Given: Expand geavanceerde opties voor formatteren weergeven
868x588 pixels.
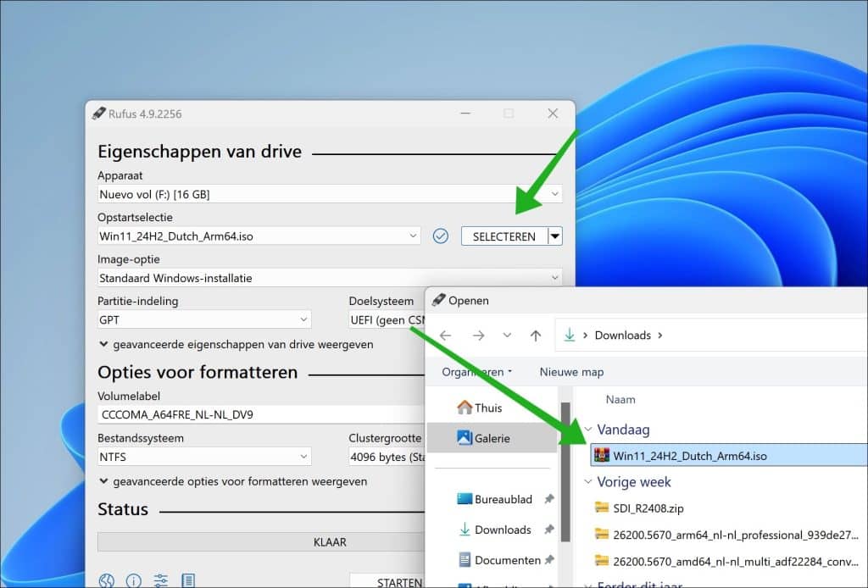Looking at the screenshot, I should [233, 482].
